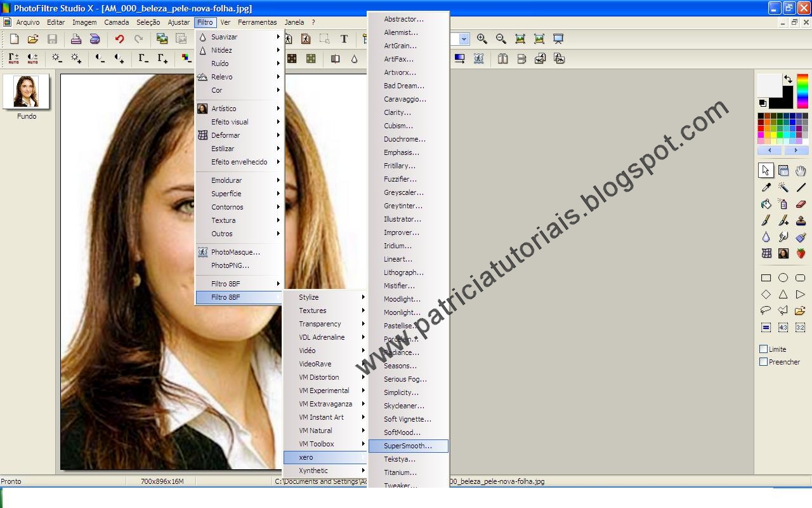This screenshot has width=812, height=508.
Task: Undo last action with red arrow
Action: coord(119,39)
